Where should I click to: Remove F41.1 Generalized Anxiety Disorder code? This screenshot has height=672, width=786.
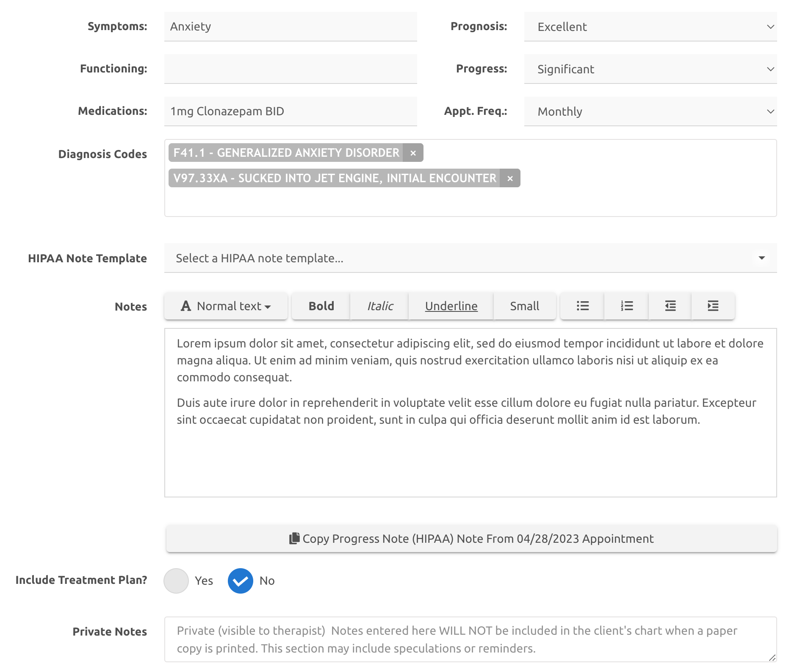coord(413,153)
